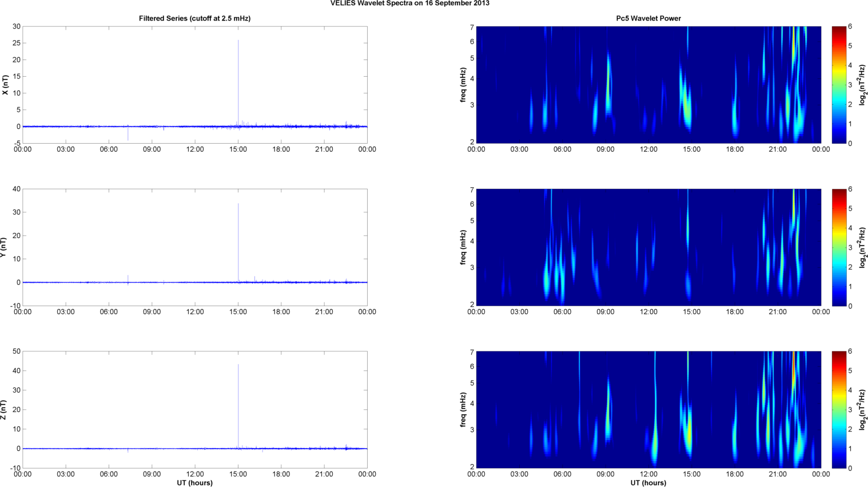Click 'freq (mHz)' label of the bottom wavelet panel
The image size is (868, 487).
tap(463, 410)
